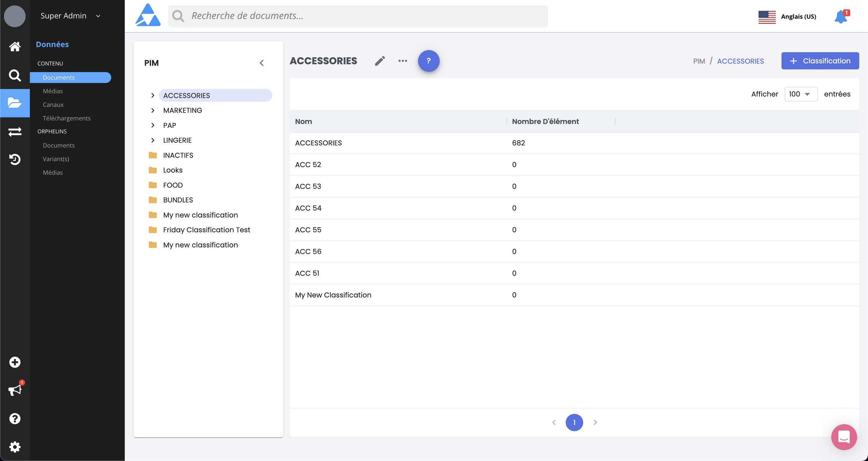Expand the LINGERIE tree node
Image resolution: width=868 pixels, height=461 pixels.
click(x=153, y=140)
